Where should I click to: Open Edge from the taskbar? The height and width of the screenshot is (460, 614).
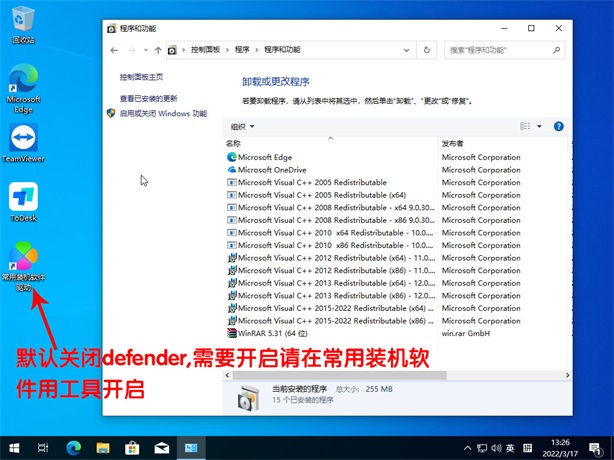pos(73,448)
